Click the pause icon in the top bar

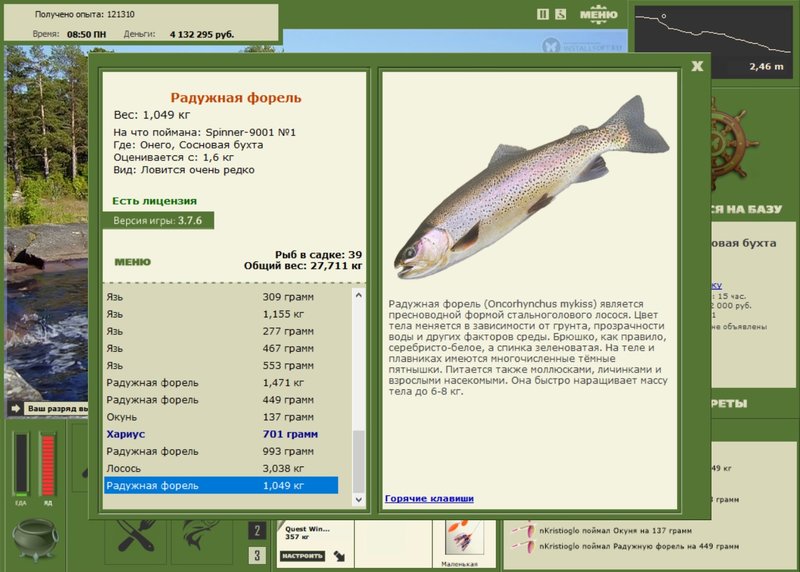coord(543,14)
